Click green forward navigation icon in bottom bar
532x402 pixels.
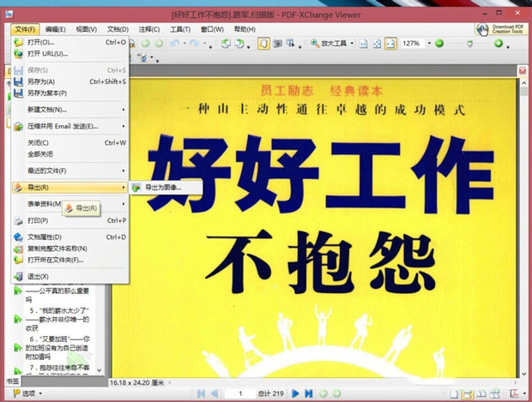tap(336, 393)
